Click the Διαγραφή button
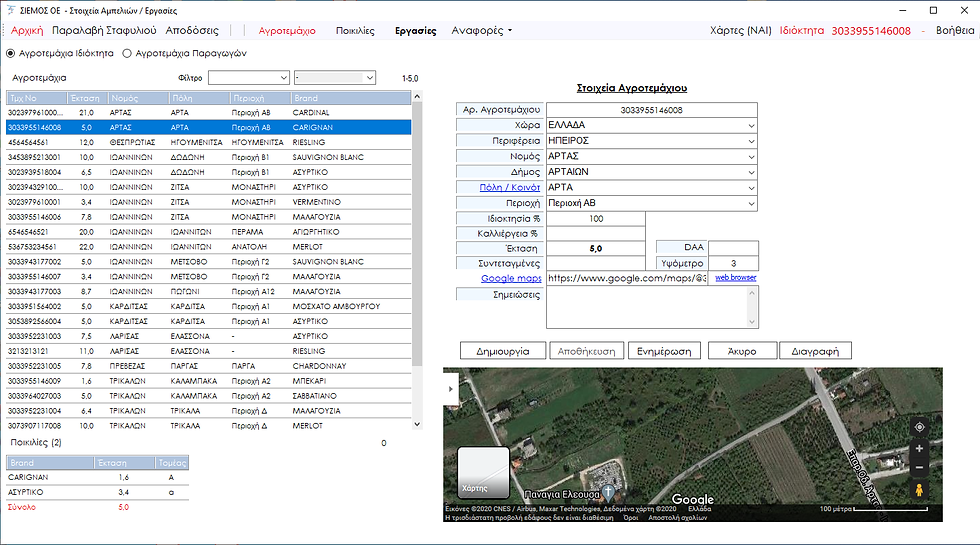The image size is (980, 545). 815,351
